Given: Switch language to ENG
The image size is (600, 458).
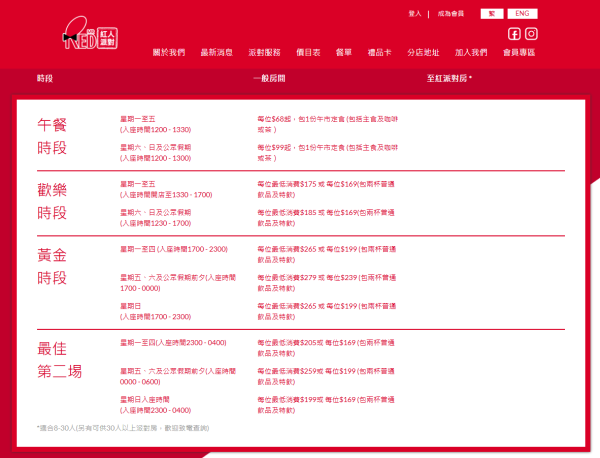Looking at the screenshot, I should pyautogui.click(x=522, y=14).
